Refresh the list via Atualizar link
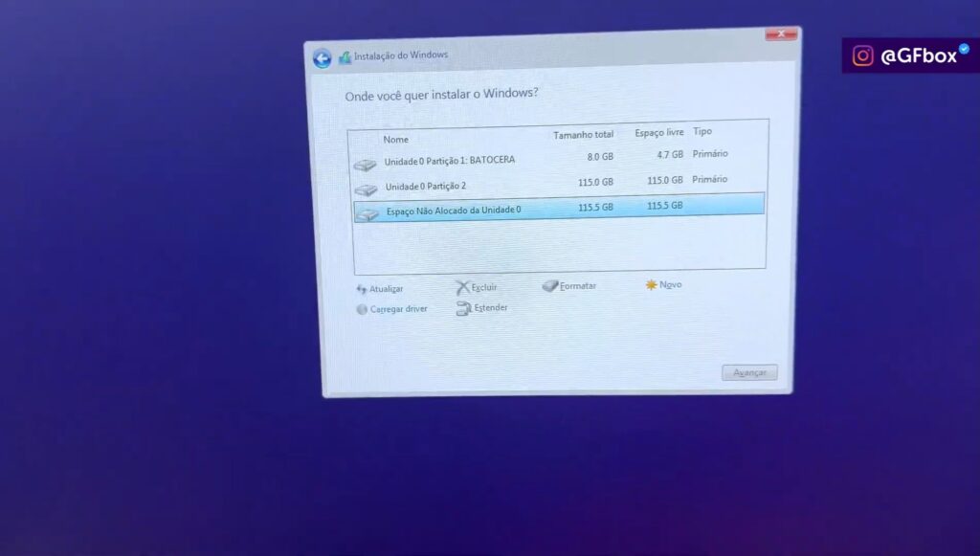980x556 pixels. [387, 289]
